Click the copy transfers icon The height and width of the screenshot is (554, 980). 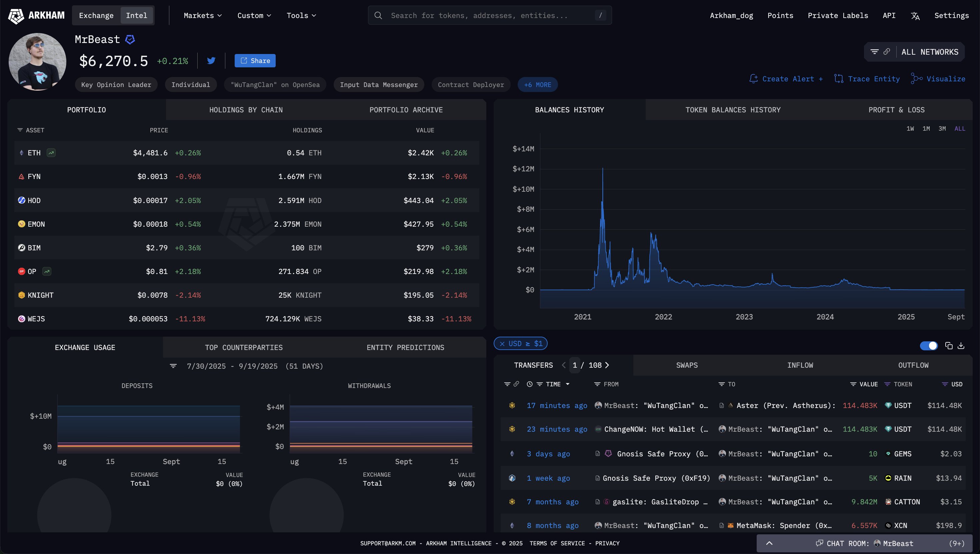click(x=949, y=345)
